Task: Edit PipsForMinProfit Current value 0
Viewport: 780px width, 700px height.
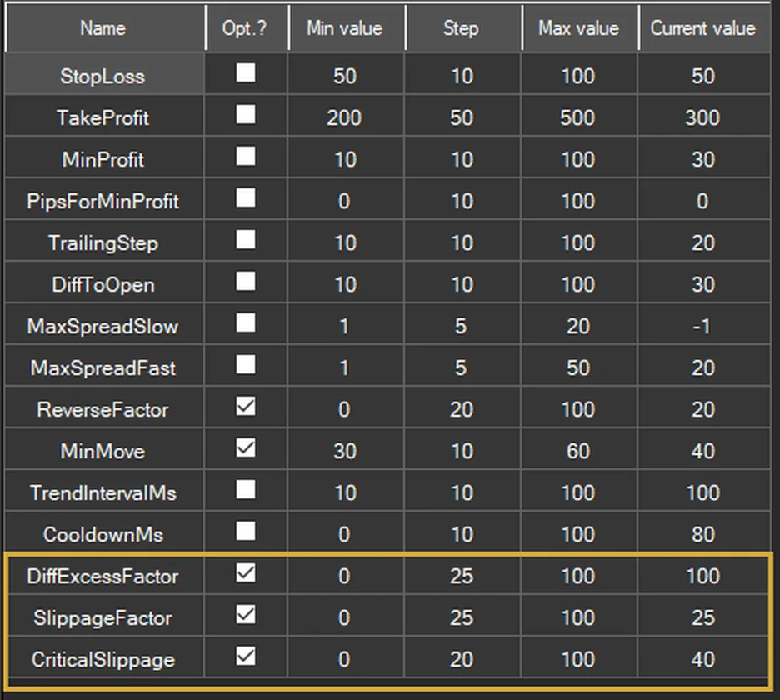Action: [x=704, y=199]
